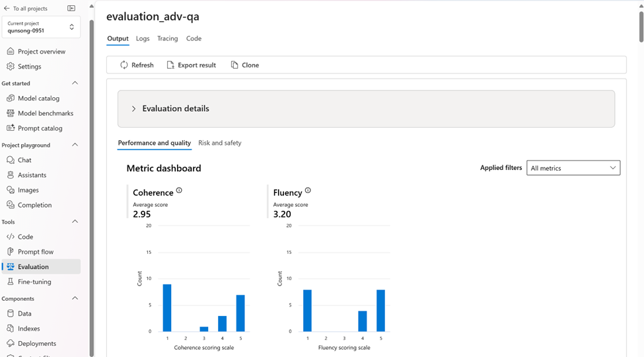Click the Model benchmarks icon
The image size is (644, 357).
click(11, 113)
